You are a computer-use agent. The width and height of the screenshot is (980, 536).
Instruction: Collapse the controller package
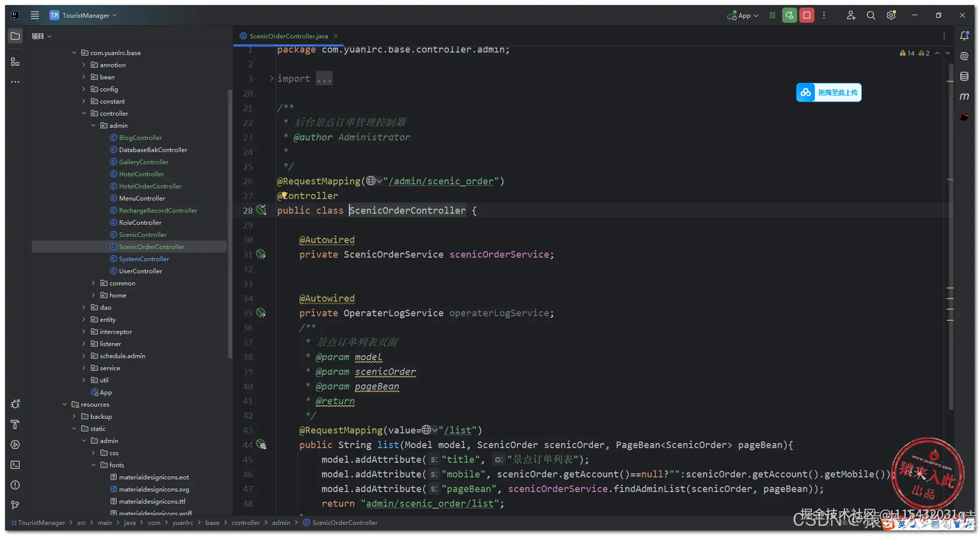coord(84,113)
